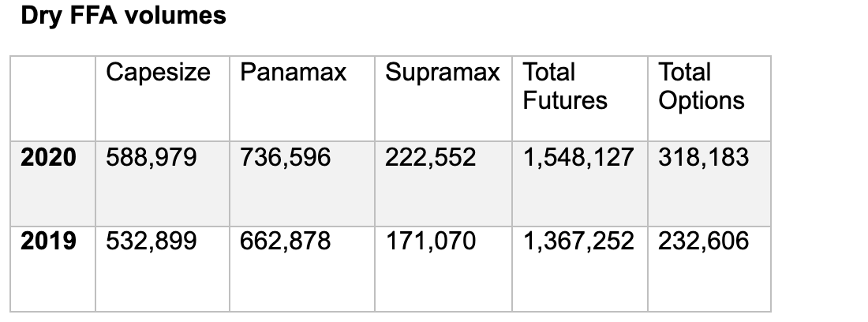The height and width of the screenshot is (322, 868).
Task: Click the 171,070 Supramax cell
Action: pyautogui.click(x=430, y=241)
